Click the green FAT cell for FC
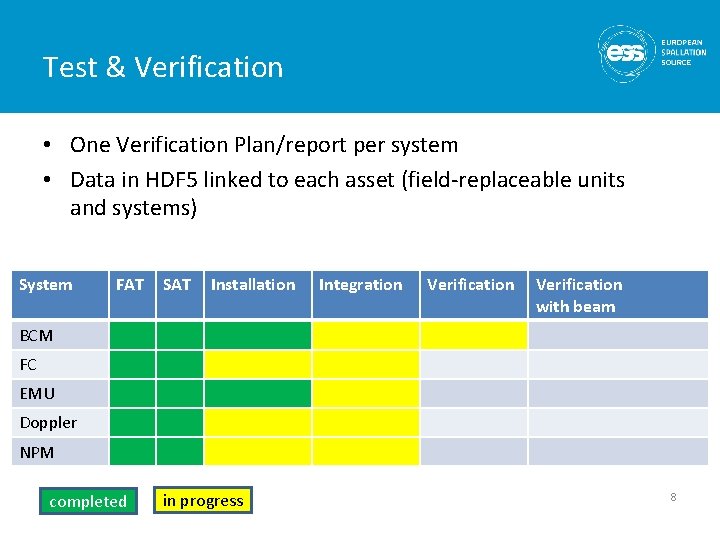 (132, 364)
